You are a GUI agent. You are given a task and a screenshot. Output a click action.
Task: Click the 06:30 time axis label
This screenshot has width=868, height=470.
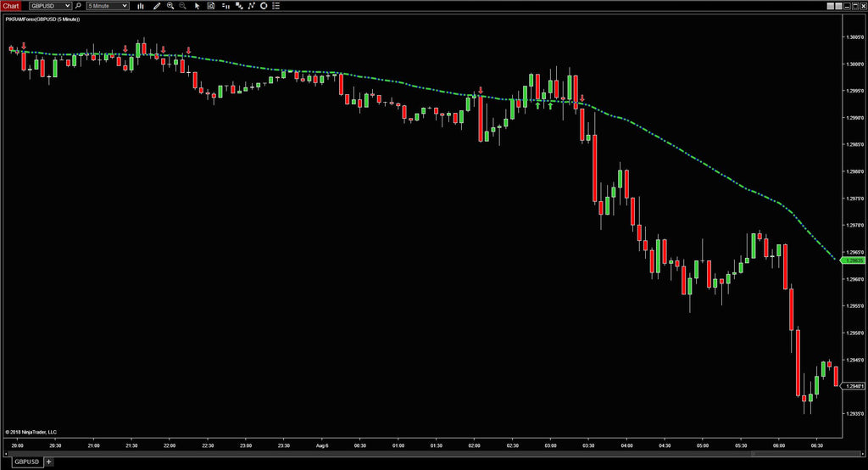817,445
